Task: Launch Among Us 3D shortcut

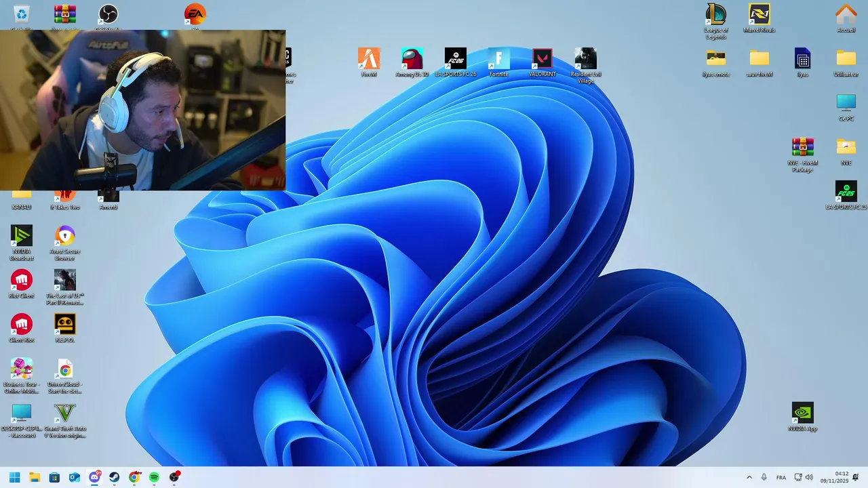Action: click(x=412, y=62)
